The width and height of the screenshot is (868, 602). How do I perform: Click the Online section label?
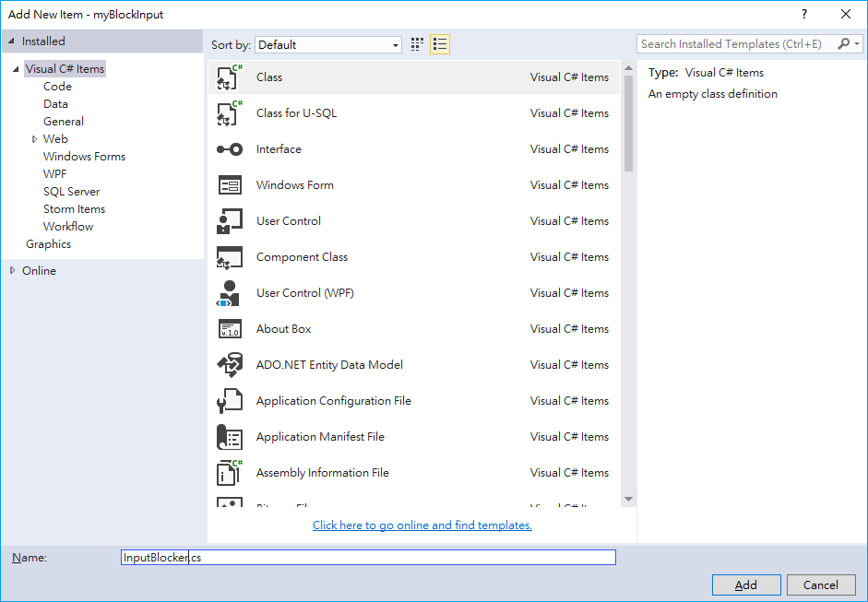coord(39,270)
